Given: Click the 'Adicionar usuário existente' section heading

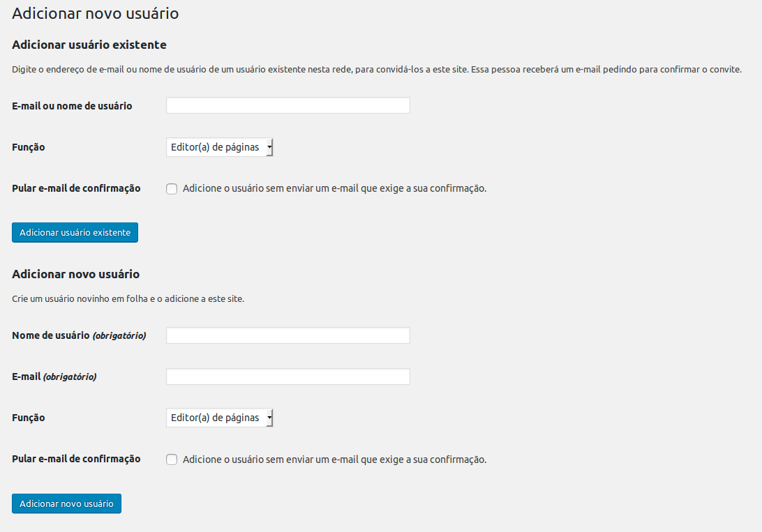Looking at the screenshot, I should point(89,45).
